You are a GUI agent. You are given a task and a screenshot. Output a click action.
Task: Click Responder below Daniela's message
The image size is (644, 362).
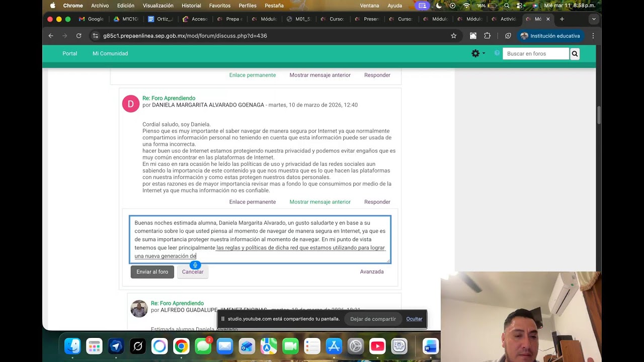(x=377, y=202)
